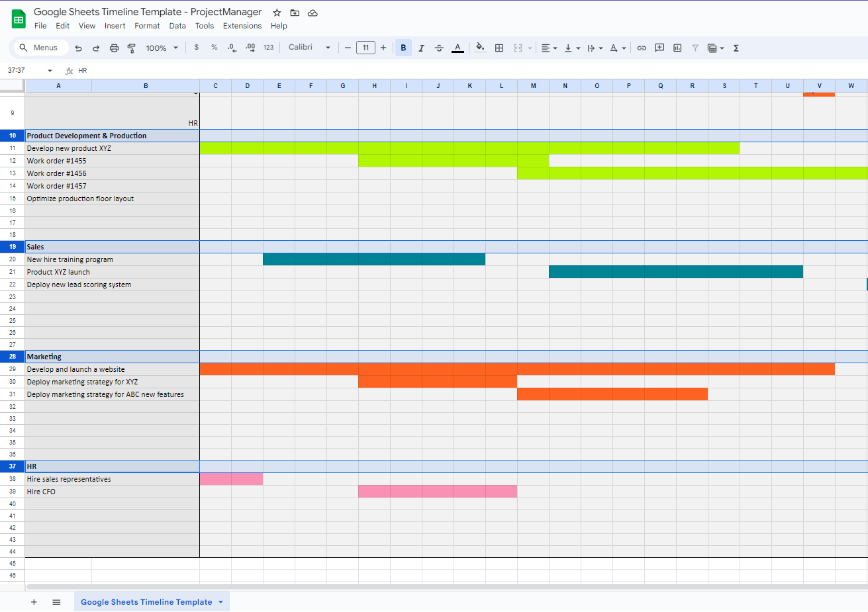Insert a comment
868x612 pixels.
(x=659, y=48)
